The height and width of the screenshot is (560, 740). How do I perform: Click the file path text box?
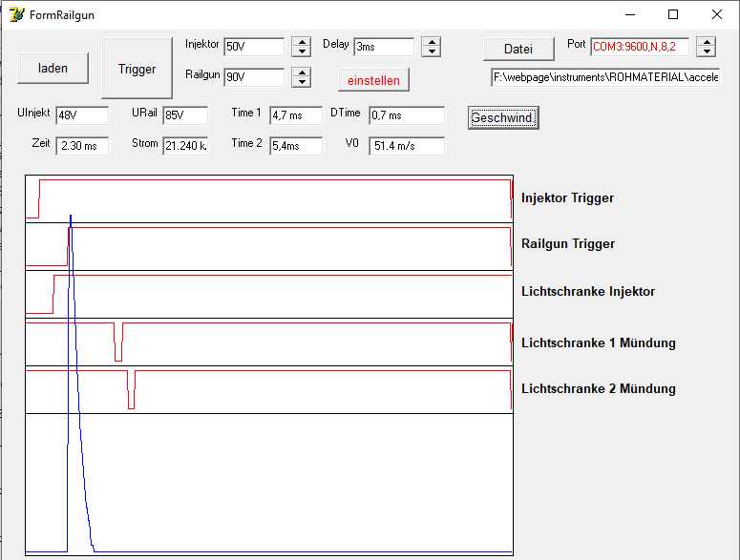click(x=604, y=77)
